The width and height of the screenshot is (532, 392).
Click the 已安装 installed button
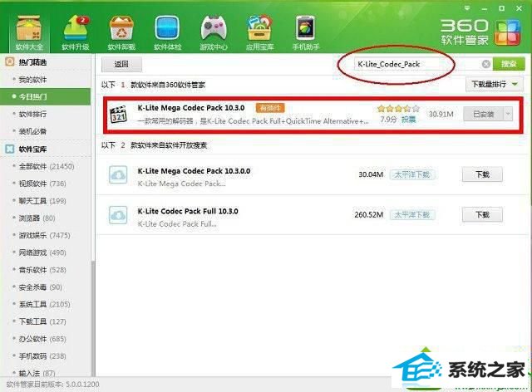coord(484,114)
